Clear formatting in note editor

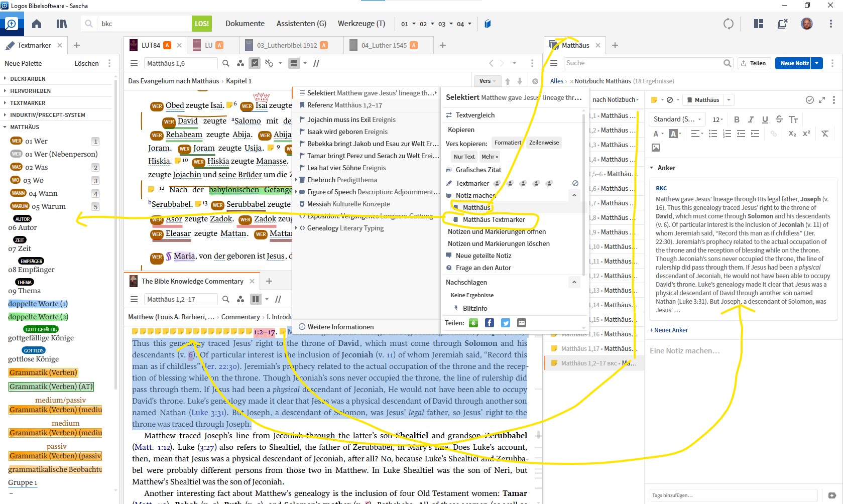825,134
